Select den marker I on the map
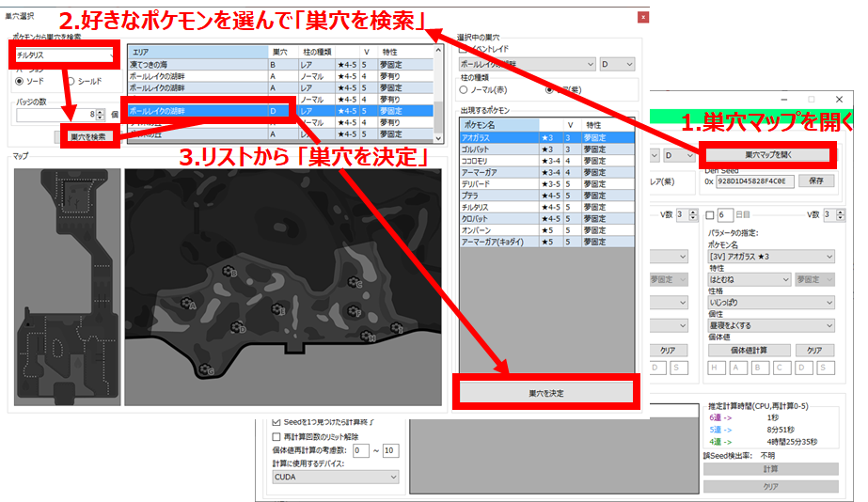 (x=397, y=328)
